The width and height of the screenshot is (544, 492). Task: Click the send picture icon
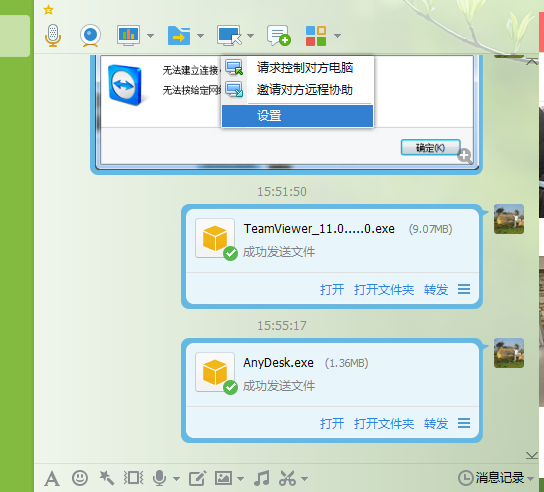[223, 478]
